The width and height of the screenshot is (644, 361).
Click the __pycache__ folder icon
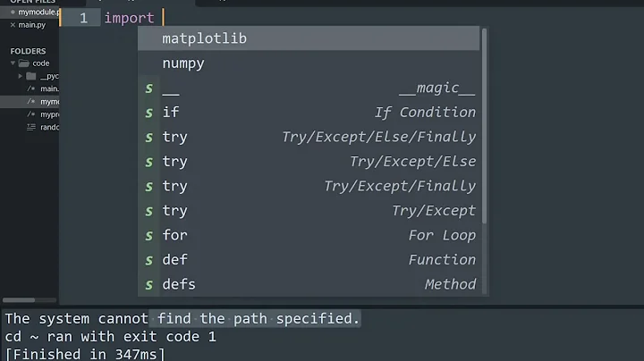pos(31,76)
